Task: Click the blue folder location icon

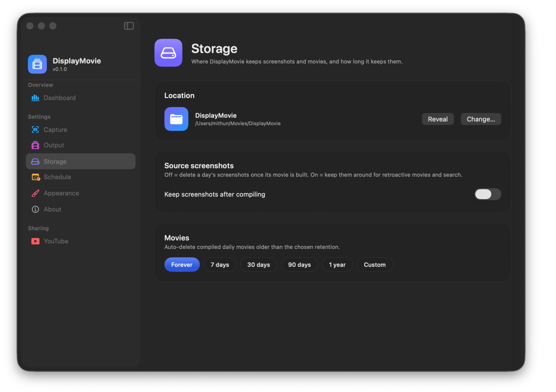Action: 176,119
